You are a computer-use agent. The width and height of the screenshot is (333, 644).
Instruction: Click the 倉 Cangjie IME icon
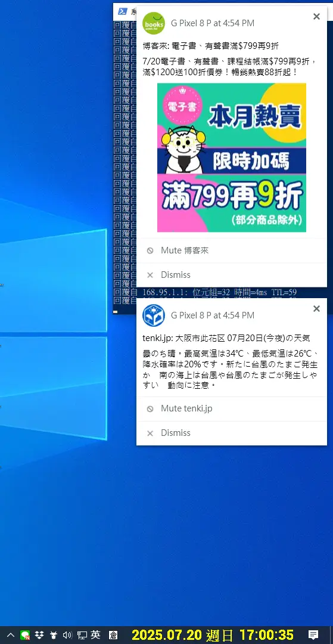(x=114, y=635)
